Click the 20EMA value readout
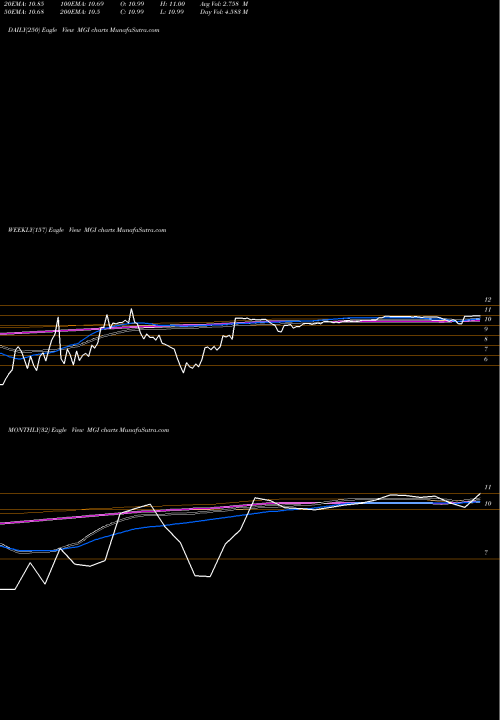500x720 pixels. point(24,4)
